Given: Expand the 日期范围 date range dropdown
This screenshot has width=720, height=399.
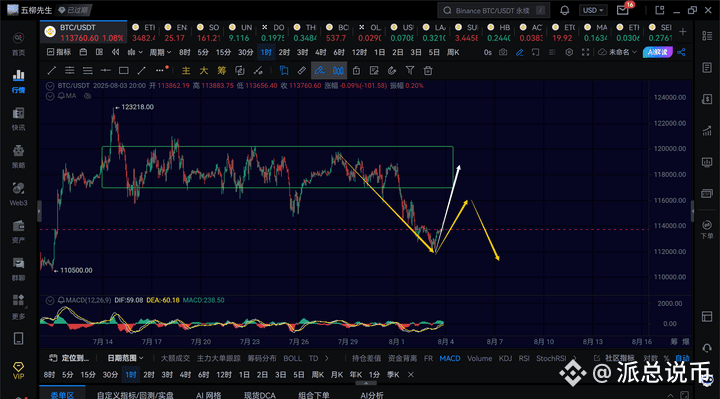Looking at the screenshot, I should click(x=125, y=358).
